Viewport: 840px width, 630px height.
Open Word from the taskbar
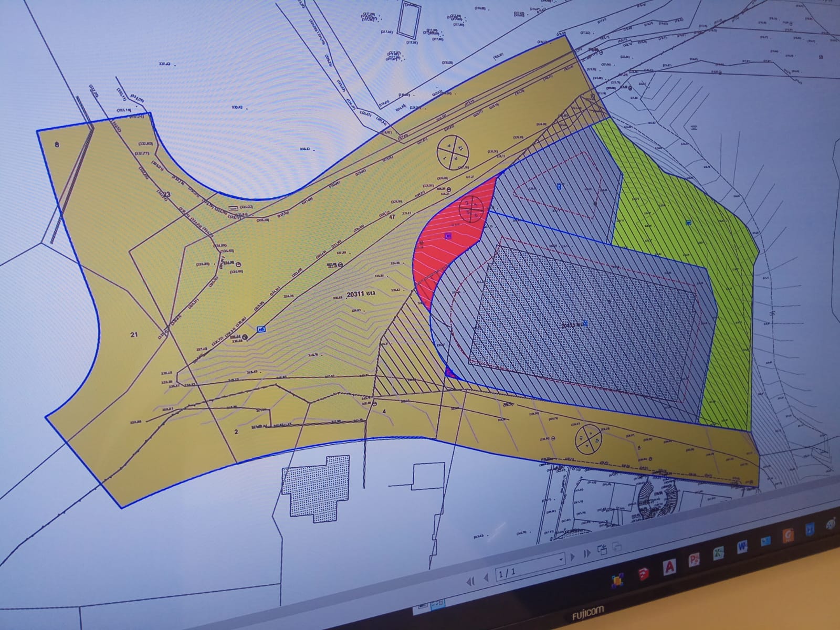tap(742, 547)
